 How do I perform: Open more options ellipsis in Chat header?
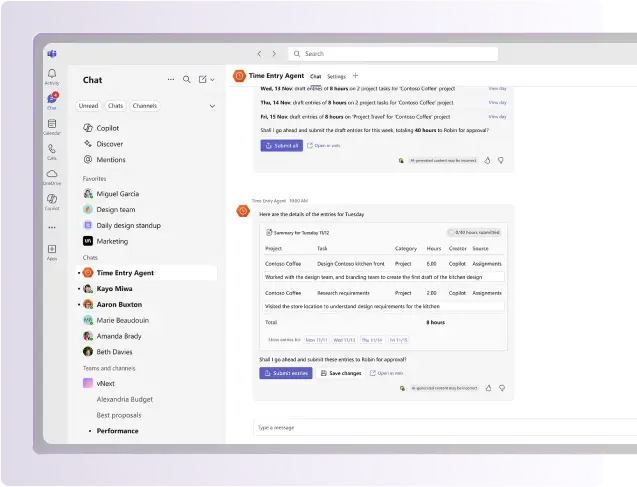[171, 80]
